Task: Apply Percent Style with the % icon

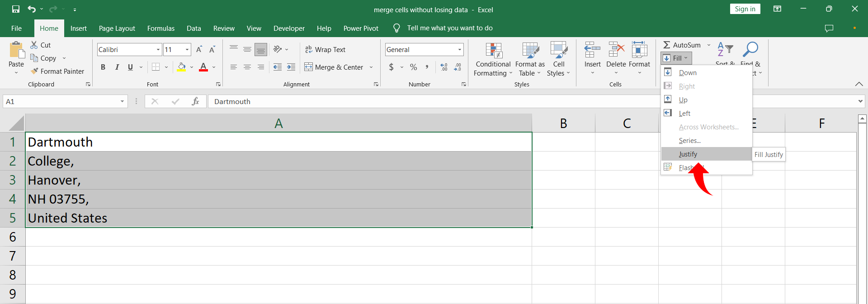Action: tap(413, 67)
